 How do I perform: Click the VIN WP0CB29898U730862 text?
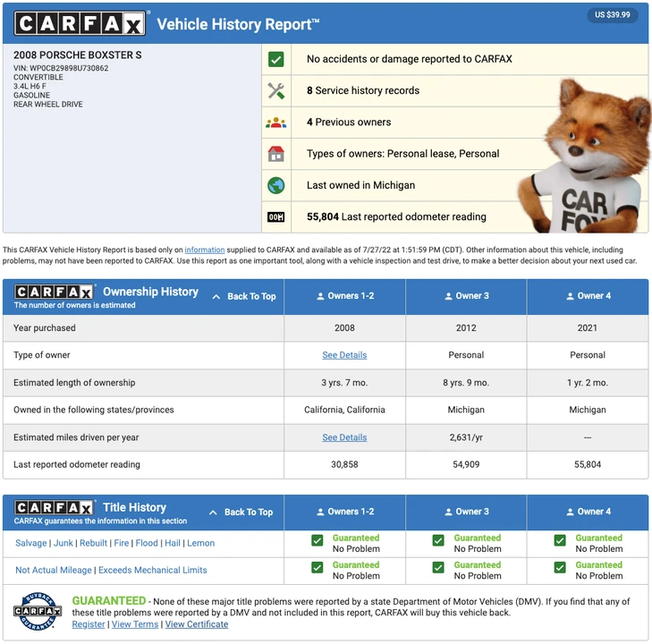(x=61, y=68)
